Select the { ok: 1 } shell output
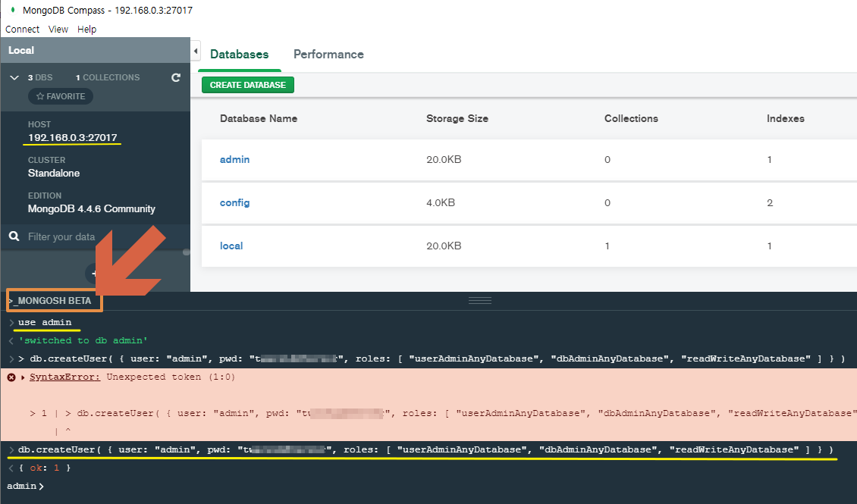This screenshot has height=504, width=857. click(x=44, y=468)
